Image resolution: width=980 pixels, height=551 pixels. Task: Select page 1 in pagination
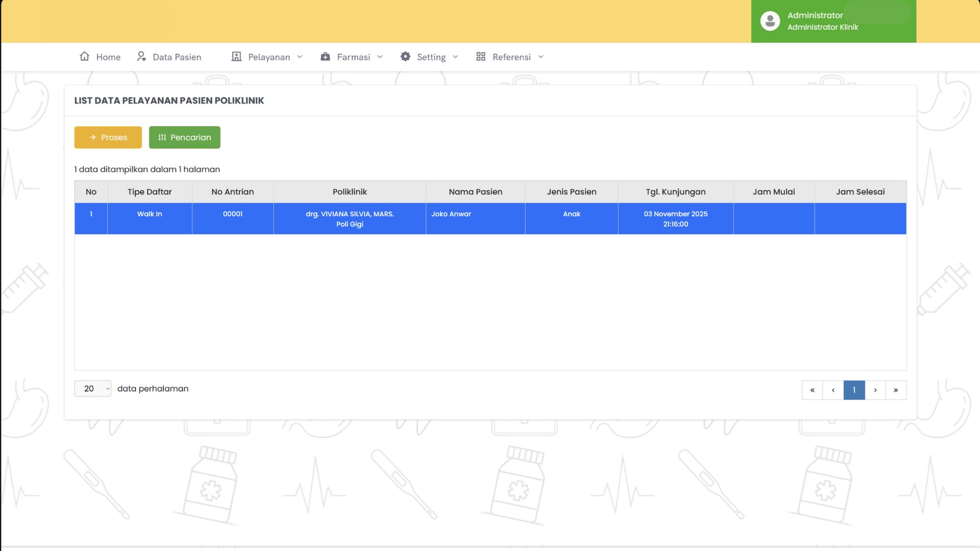(854, 390)
